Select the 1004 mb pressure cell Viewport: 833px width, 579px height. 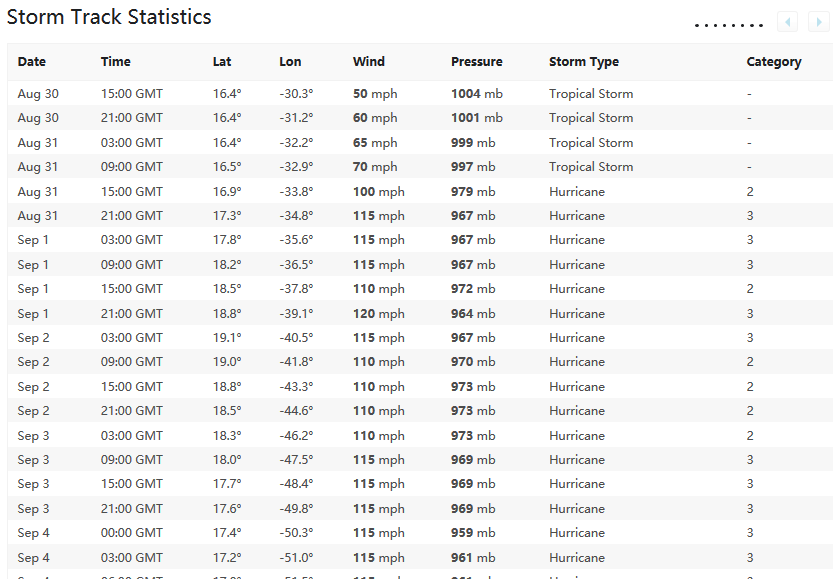[x=477, y=94]
